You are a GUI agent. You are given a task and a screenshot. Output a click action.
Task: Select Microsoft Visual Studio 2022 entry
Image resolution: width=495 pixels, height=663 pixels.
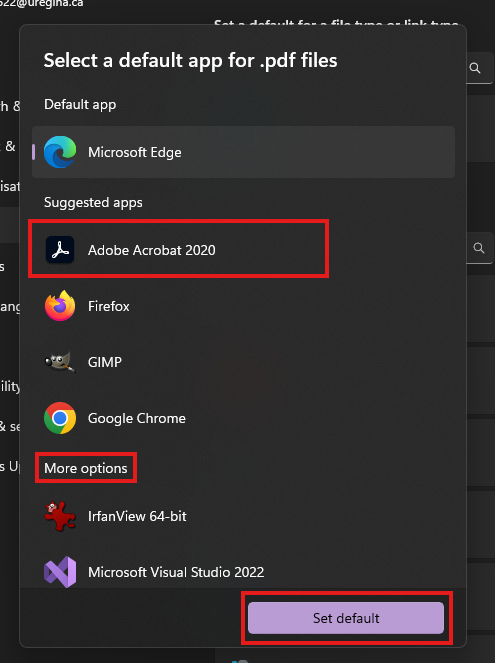coord(243,572)
